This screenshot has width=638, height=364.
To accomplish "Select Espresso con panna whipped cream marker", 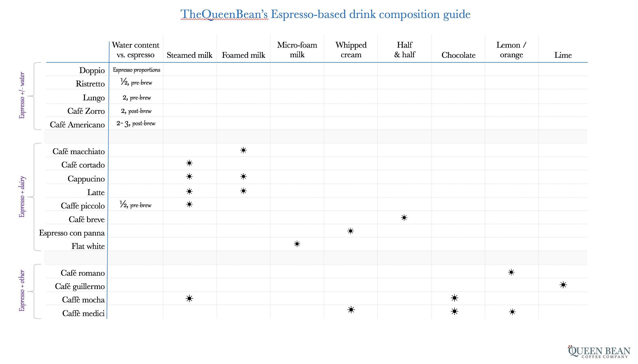I will (x=351, y=231).
